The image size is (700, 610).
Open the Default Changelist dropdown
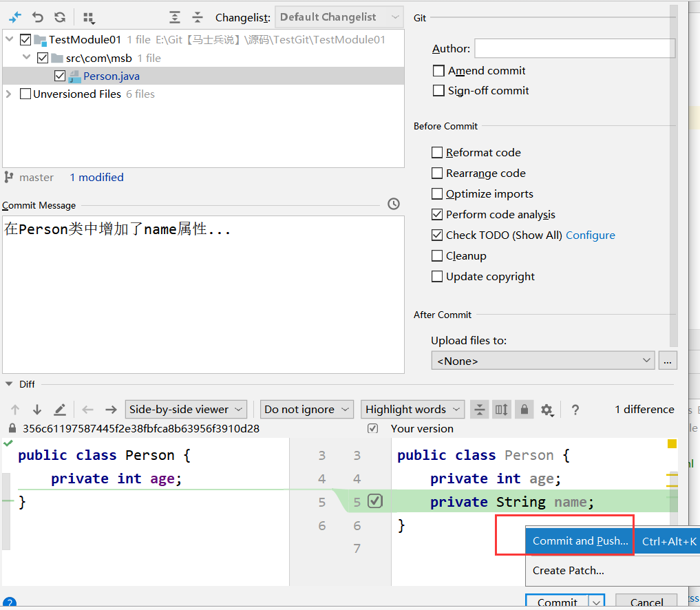pyautogui.click(x=339, y=17)
